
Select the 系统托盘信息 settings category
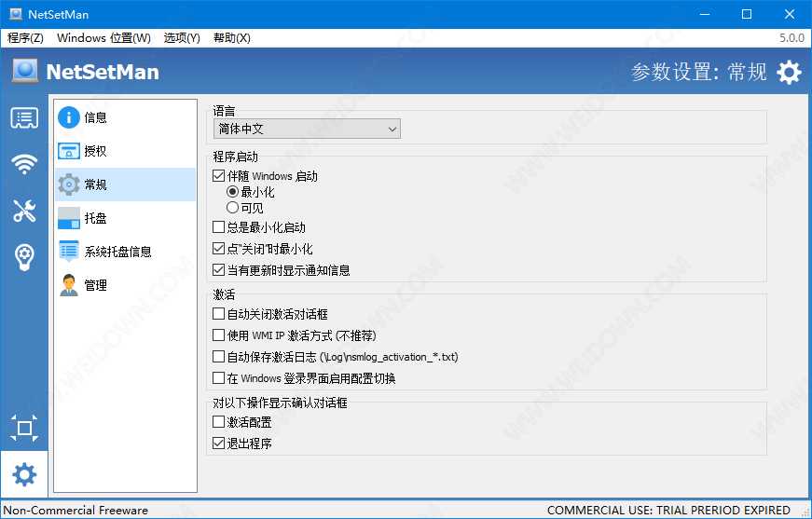(125, 252)
